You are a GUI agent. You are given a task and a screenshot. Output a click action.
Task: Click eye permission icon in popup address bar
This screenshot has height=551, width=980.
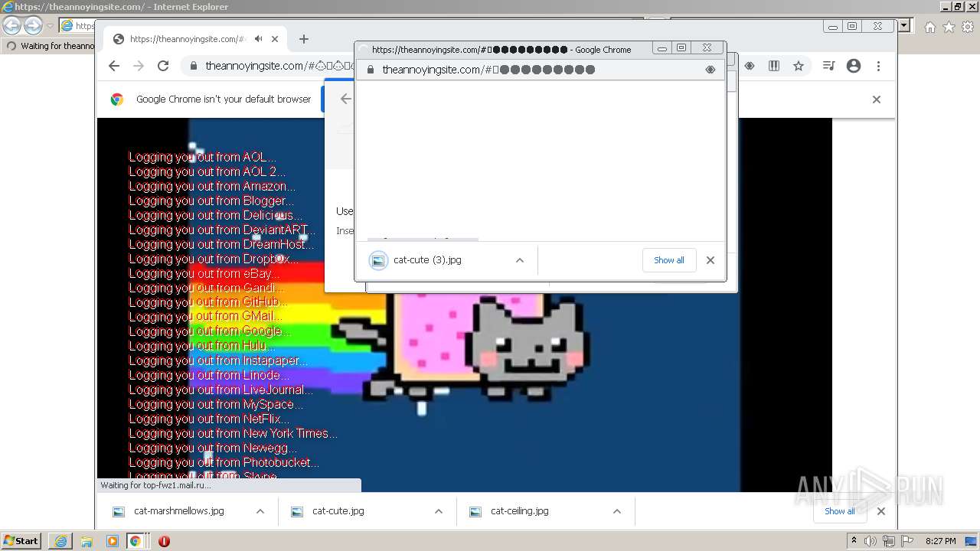pyautogui.click(x=710, y=70)
